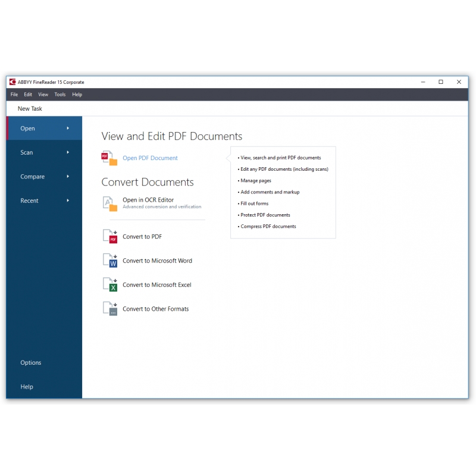The height and width of the screenshot is (476, 476).
Task: Click the Open PDF Document link
Action: point(150,158)
